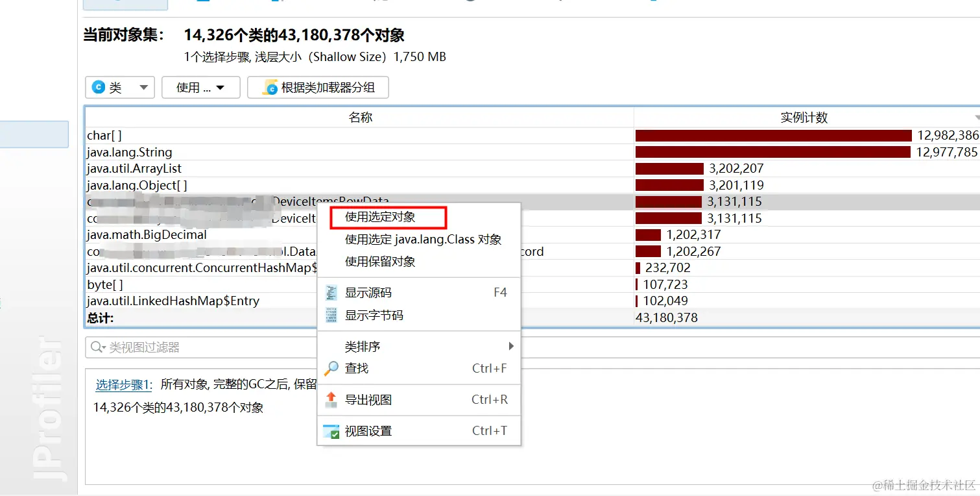Click the instance count 3,201,119
This screenshot has width=980, height=496.
coord(736,185)
